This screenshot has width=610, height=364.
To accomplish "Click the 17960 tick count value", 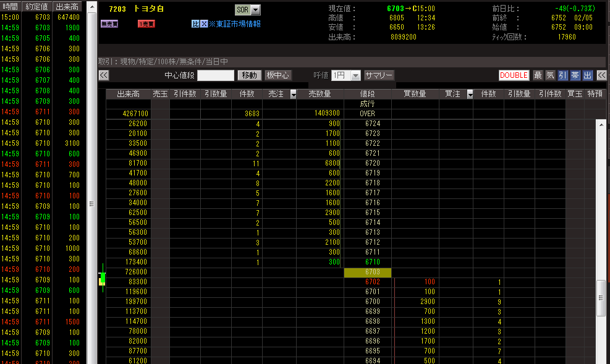I will [x=567, y=37].
